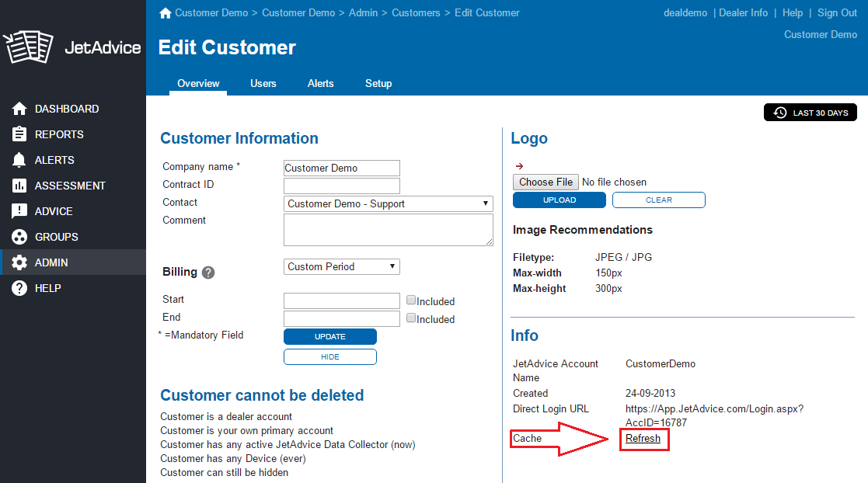Image resolution: width=868 pixels, height=483 pixels.
Task: Click the Dashboard home icon in sidebar
Action: [19, 109]
